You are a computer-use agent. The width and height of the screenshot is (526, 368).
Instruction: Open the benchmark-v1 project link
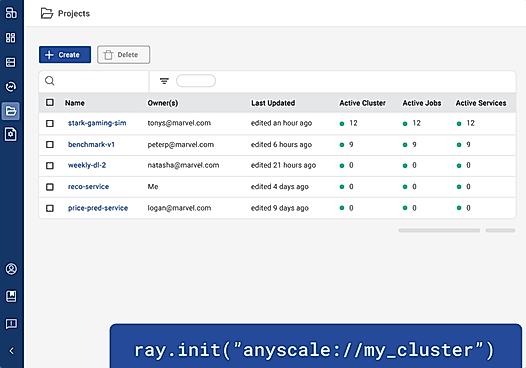pos(91,145)
